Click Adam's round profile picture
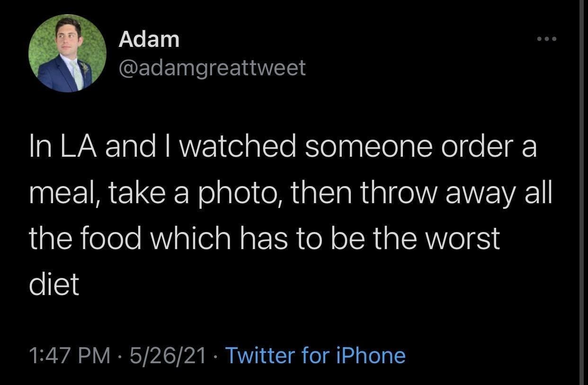Viewport: 588px width, 385px height. pos(67,53)
